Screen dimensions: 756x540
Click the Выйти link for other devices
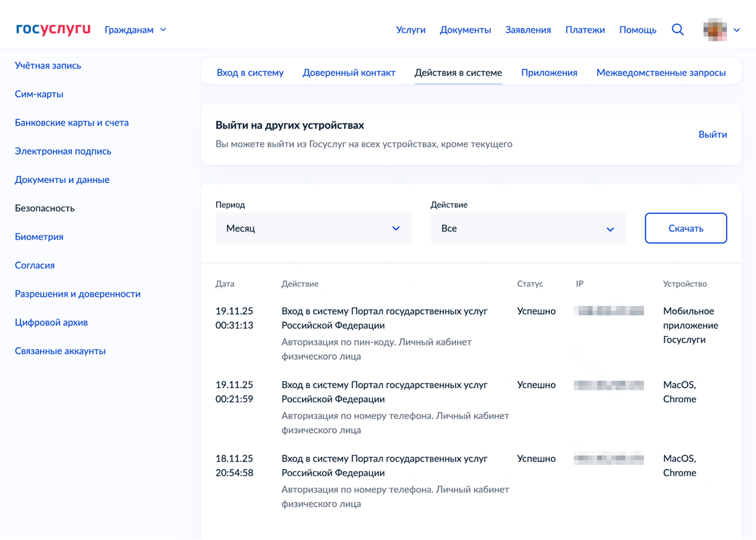[712, 135]
